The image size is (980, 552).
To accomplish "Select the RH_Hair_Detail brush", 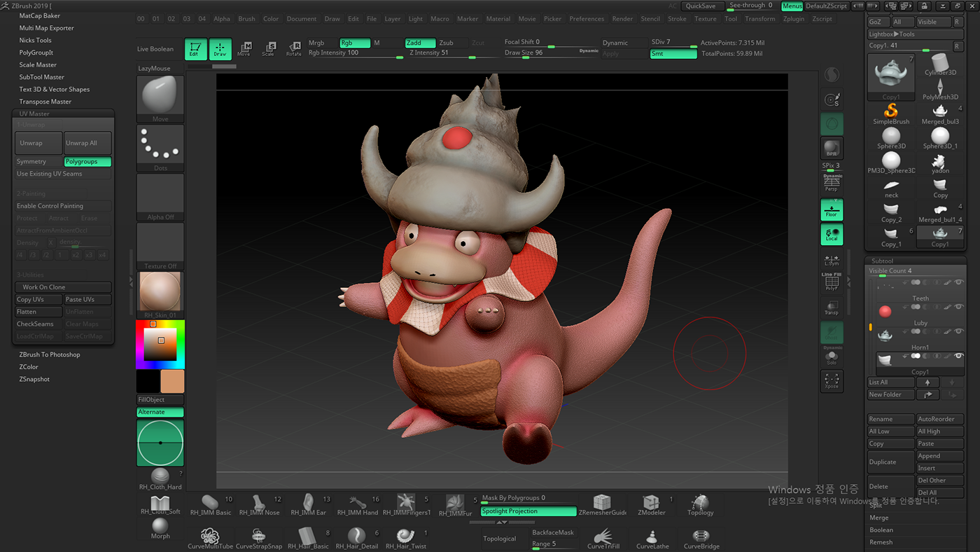I will coord(357,539).
